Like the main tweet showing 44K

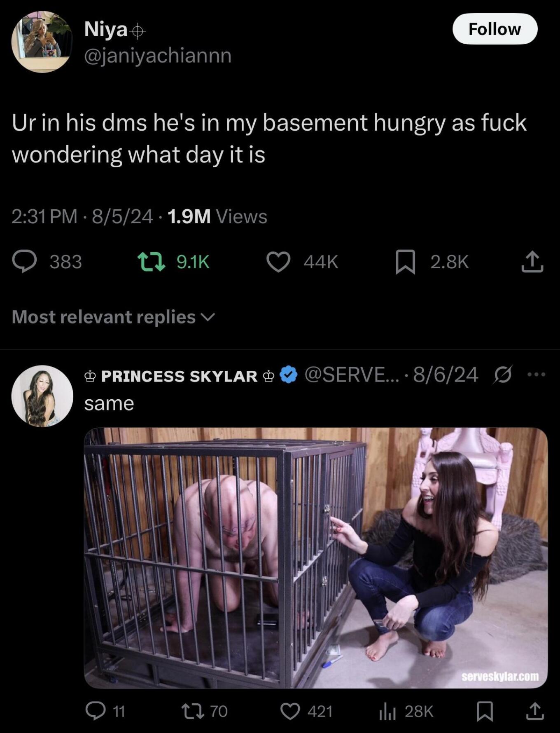(278, 262)
